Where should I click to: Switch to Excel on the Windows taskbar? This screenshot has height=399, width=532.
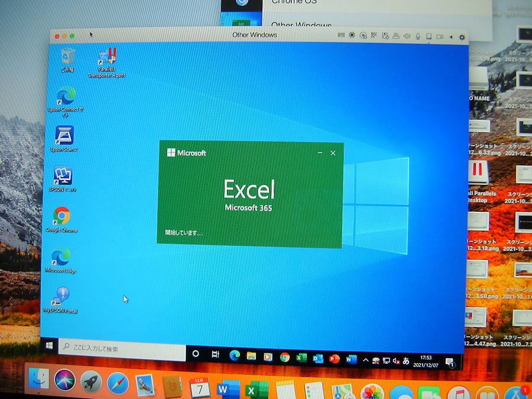(x=301, y=358)
